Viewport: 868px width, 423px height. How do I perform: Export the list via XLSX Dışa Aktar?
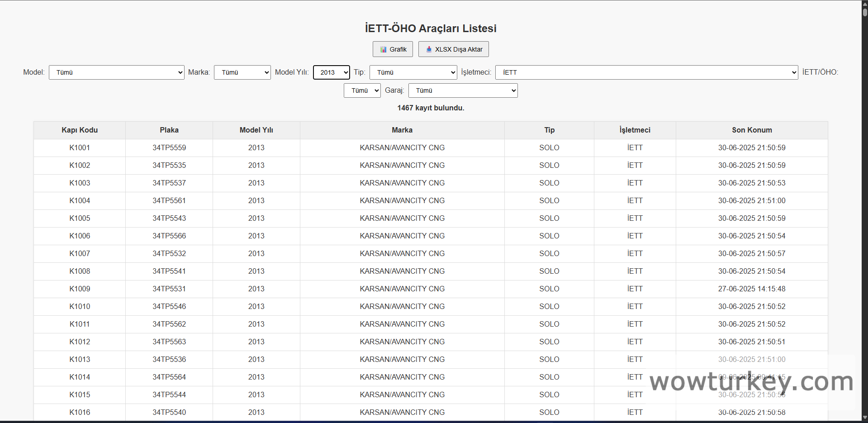[x=454, y=49]
